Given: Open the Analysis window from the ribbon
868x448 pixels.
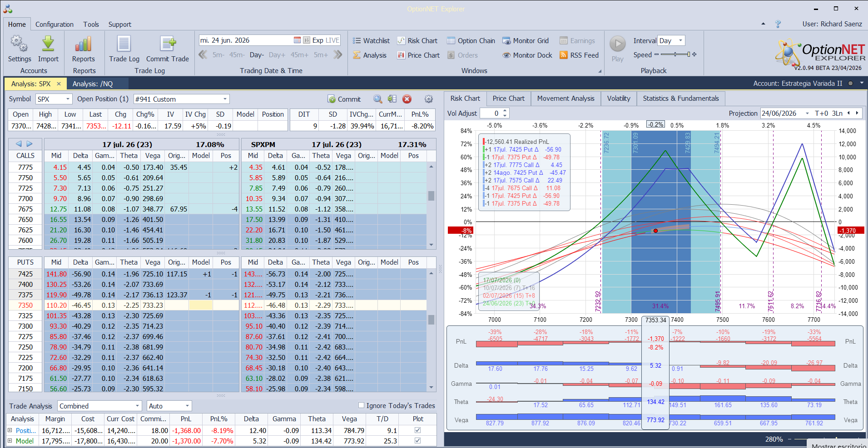Looking at the screenshot, I should (370, 55).
